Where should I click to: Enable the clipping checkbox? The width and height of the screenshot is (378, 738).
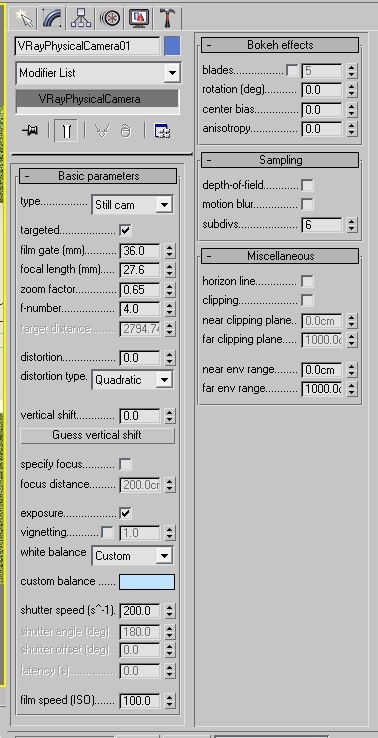coord(307,301)
